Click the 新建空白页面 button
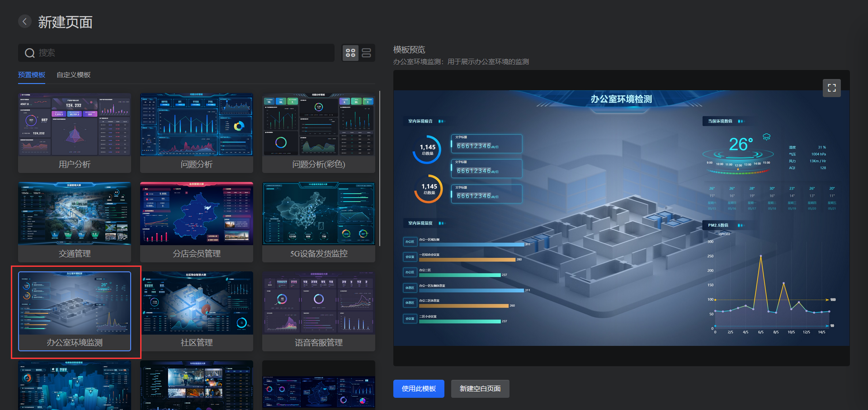 pos(480,389)
